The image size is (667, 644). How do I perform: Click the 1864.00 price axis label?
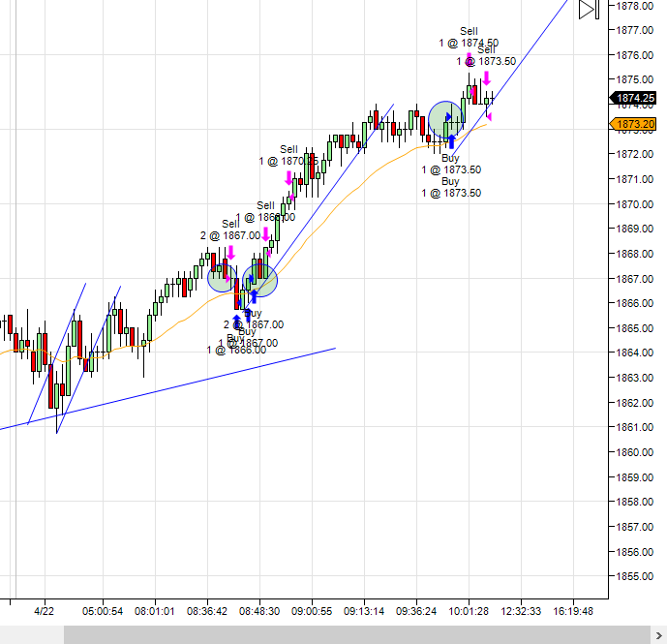tap(635, 353)
